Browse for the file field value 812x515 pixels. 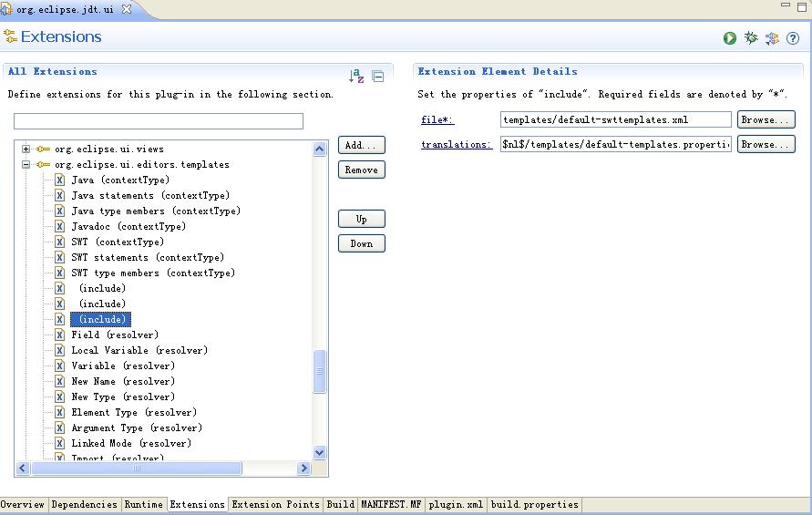click(x=766, y=119)
